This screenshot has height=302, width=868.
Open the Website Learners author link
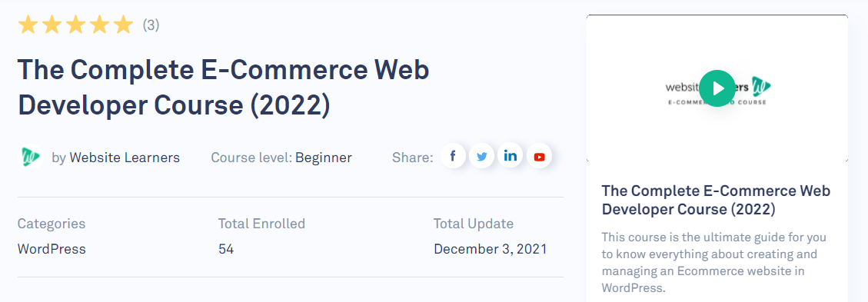point(125,158)
